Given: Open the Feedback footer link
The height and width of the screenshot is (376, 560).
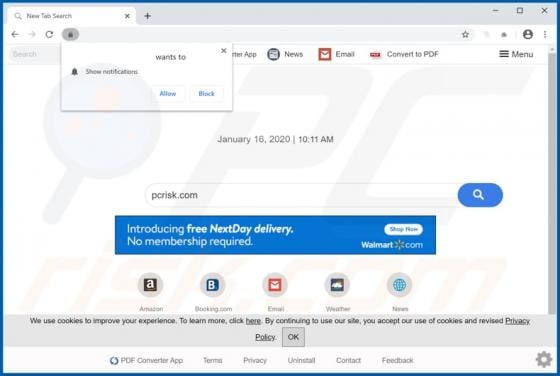Looking at the screenshot, I should point(398,361).
